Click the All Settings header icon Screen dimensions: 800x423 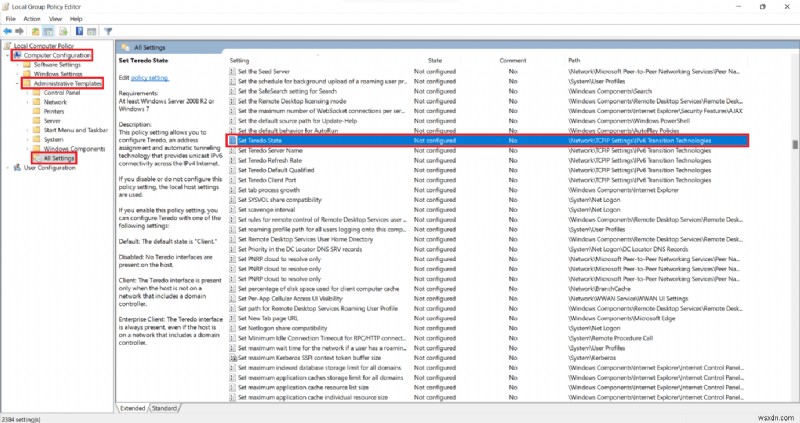126,47
